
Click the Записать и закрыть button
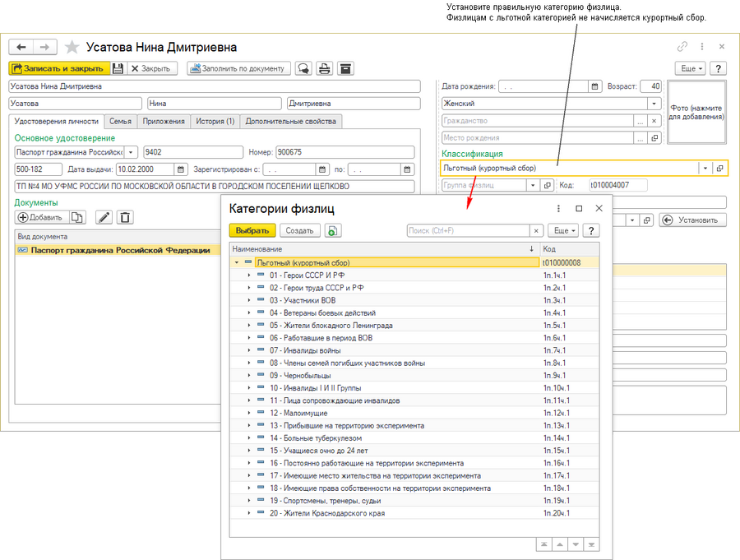(58, 69)
